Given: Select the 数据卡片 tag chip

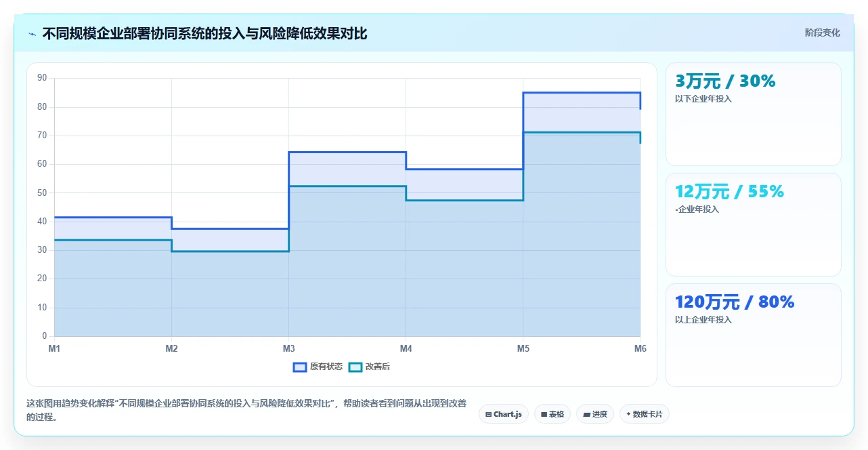Looking at the screenshot, I should click(x=645, y=414).
